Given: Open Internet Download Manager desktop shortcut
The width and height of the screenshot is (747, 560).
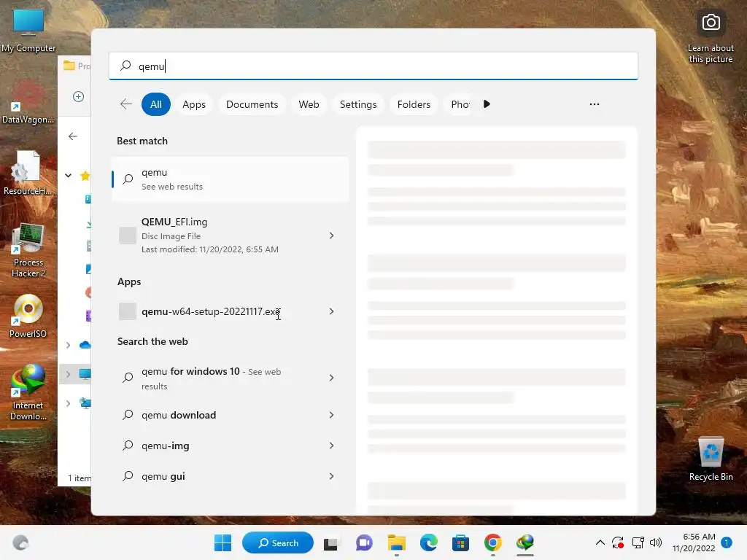Looking at the screenshot, I should (28, 392).
